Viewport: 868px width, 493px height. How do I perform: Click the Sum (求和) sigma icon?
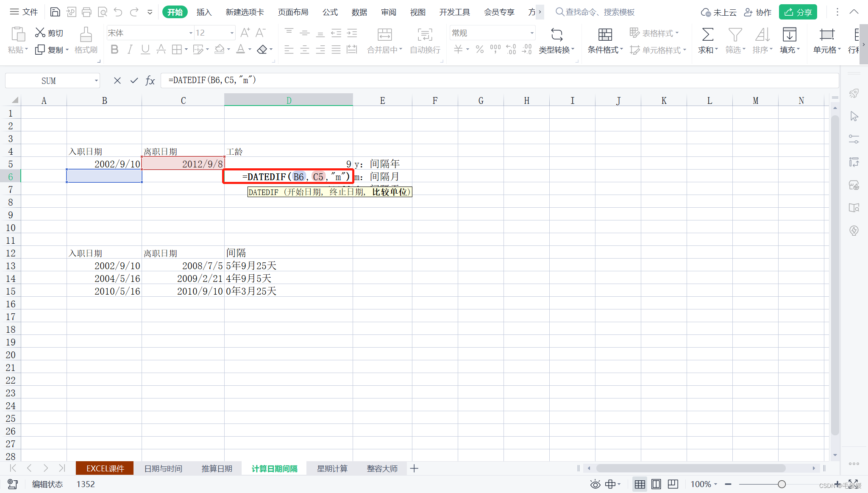707,34
